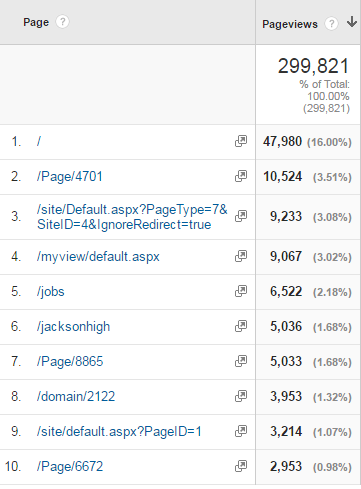Follow the /jacksonhigh link
The image size is (361, 489).
[x=73, y=327]
